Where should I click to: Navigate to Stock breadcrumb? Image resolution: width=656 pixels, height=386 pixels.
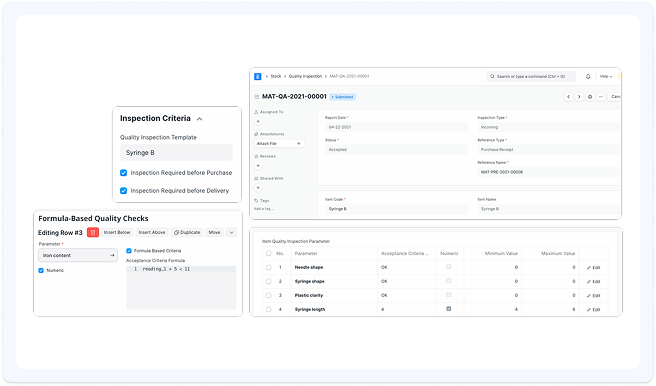coord(276,77)
